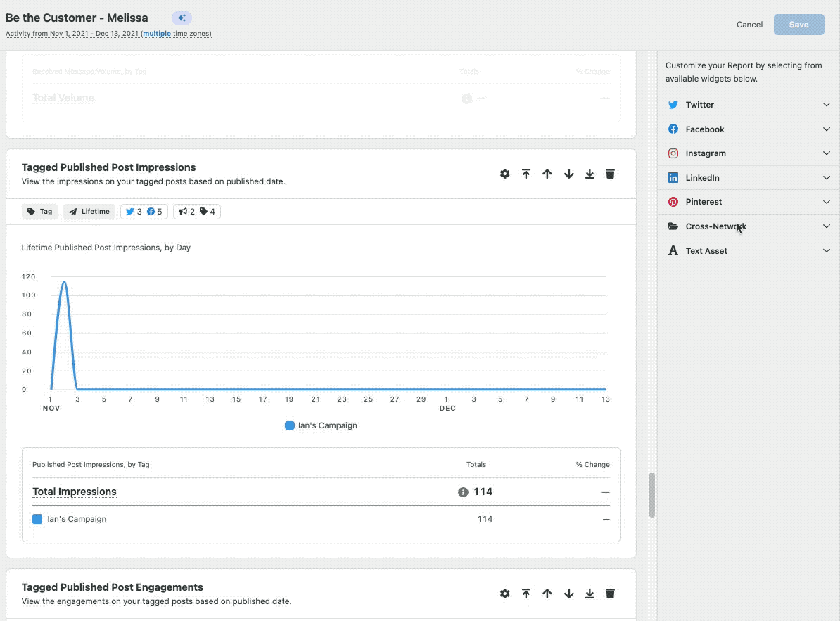Viewport: 840px width, 621px height.
Task: Move Tagged Published Post Impressions widget up one
Action: pyautogui.click(x=547, y=174)
